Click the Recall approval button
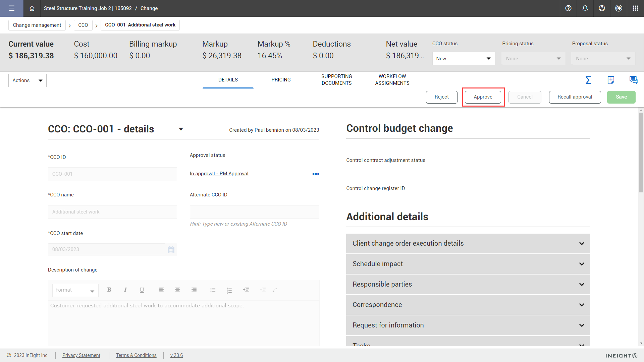The image size is (644, 362). tap(575, 97)
